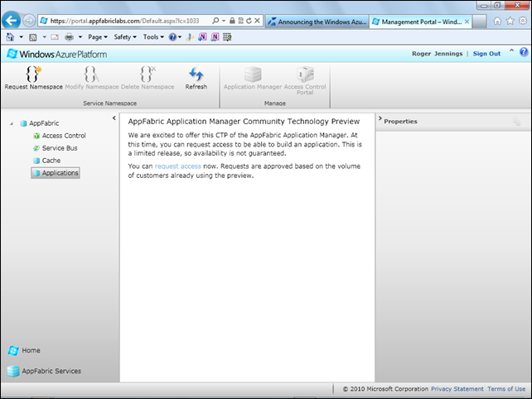Screen dimensions: 532x399
Task: Expand the Properties pane chevron
Action: click(380, 118)
